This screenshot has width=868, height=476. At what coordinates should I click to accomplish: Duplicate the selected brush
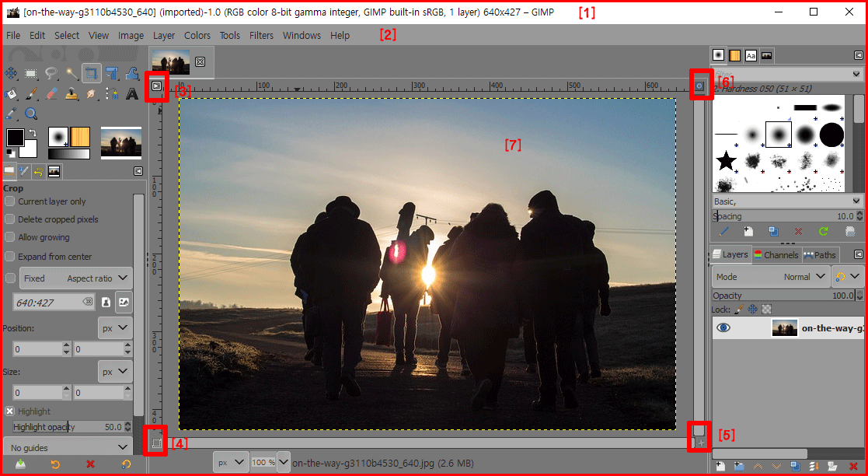[773, 232]
